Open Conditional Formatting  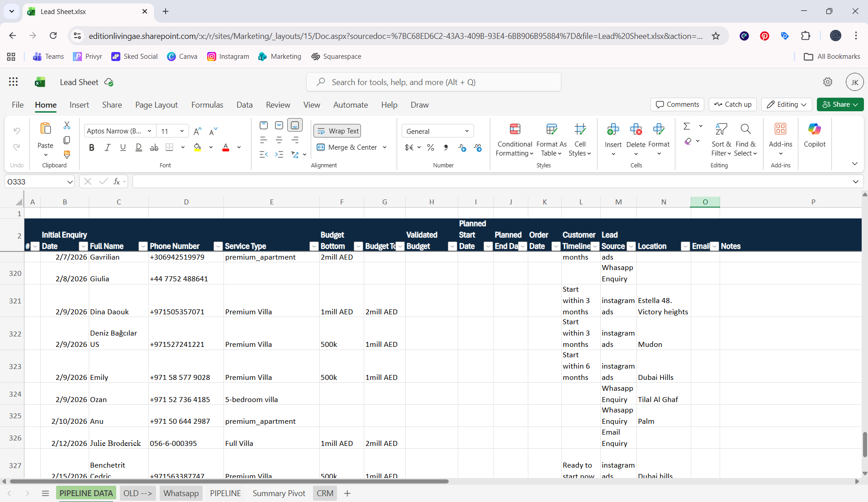tap(514, 140)
